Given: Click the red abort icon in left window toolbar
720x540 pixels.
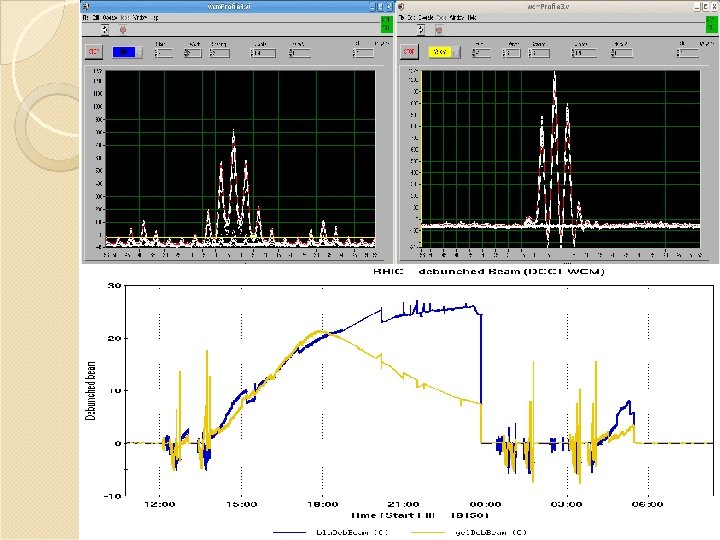Looking at the screenshot, I should pyautogui.click(x=123, y=30).
